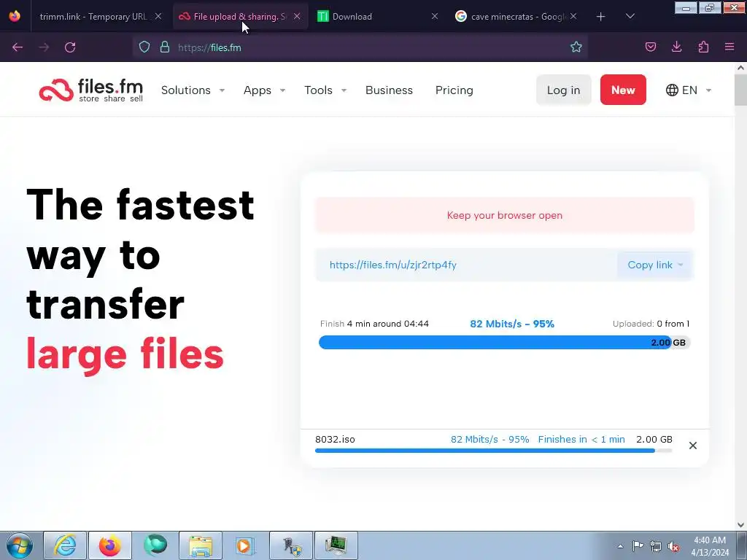The width and height of the screenshot is (747, 560).
Task: Click the Action Center flag icon
Action: pos(638,546)
